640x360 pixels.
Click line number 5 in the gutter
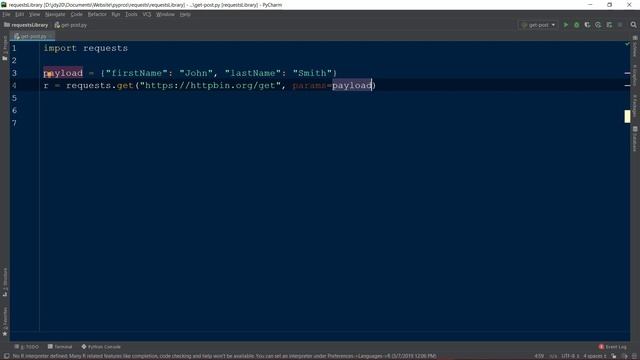tap(14, 98)
